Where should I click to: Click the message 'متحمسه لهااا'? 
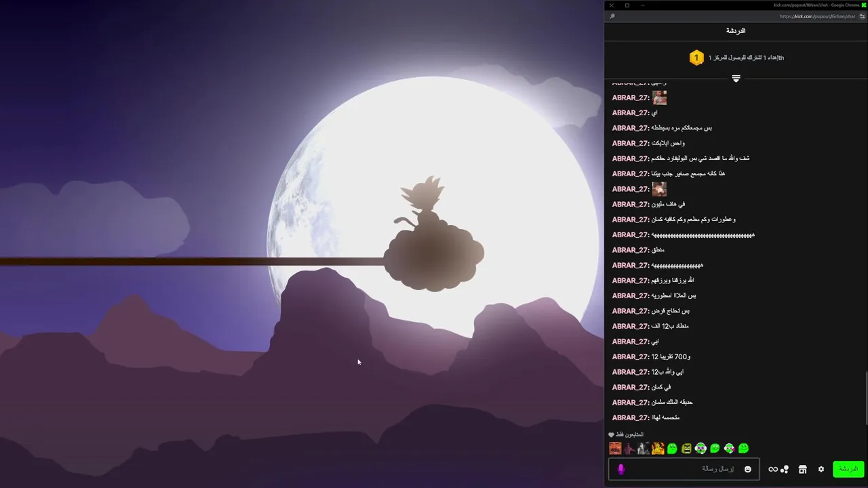point(665,418)
